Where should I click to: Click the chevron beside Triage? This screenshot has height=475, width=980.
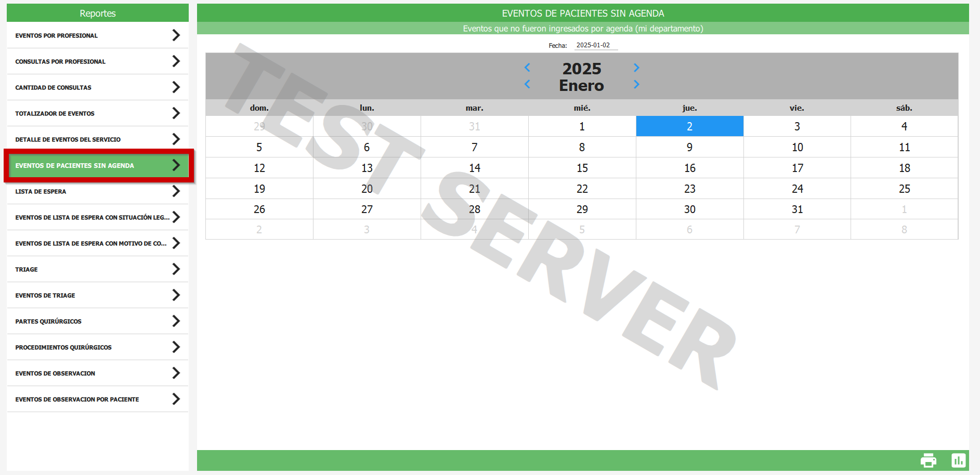(x=176, y=269)
